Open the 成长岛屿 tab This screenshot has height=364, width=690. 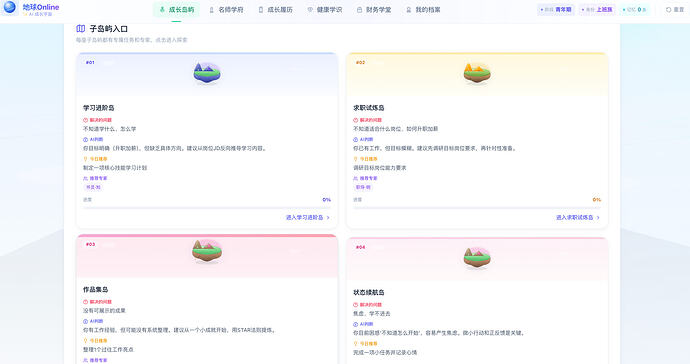pos(176,10)
